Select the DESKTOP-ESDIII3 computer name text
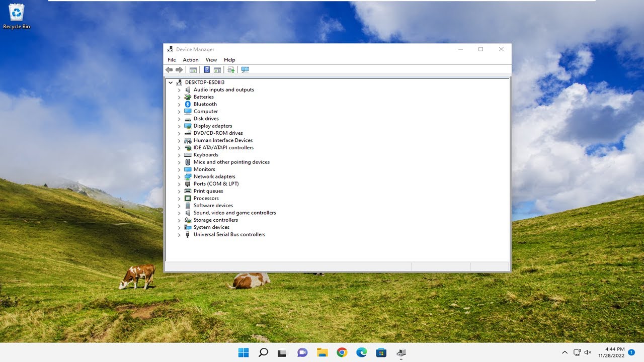The height and width of the screenshot is (362, 644). pos(205,82)
